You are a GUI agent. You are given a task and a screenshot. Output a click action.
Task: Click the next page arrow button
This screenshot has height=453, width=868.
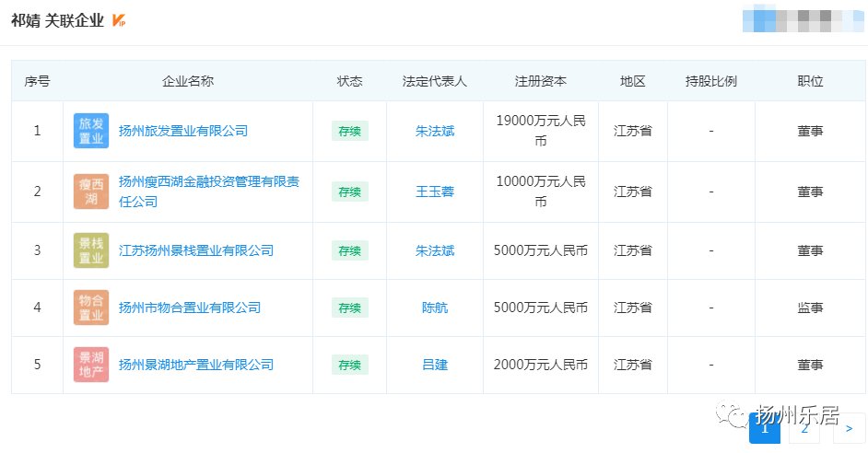849,428
